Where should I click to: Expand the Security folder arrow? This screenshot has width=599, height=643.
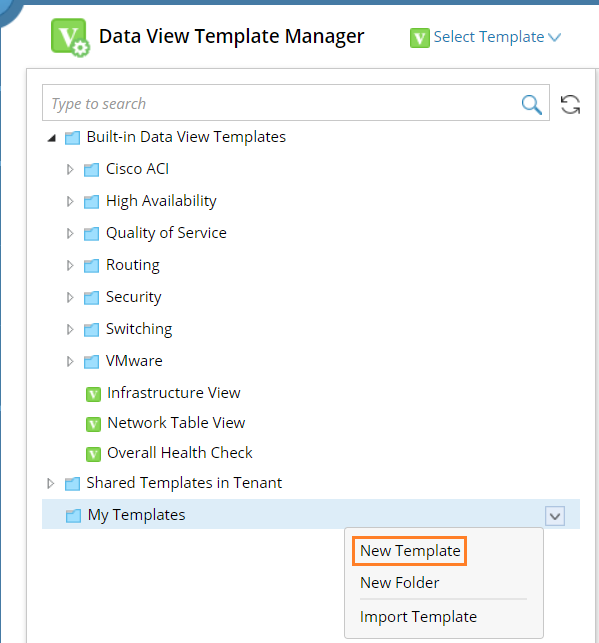point(70,297)
